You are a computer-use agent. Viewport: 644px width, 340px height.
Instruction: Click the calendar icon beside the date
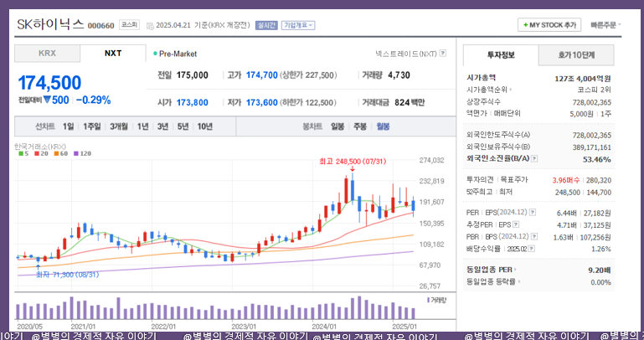[150, 26]
